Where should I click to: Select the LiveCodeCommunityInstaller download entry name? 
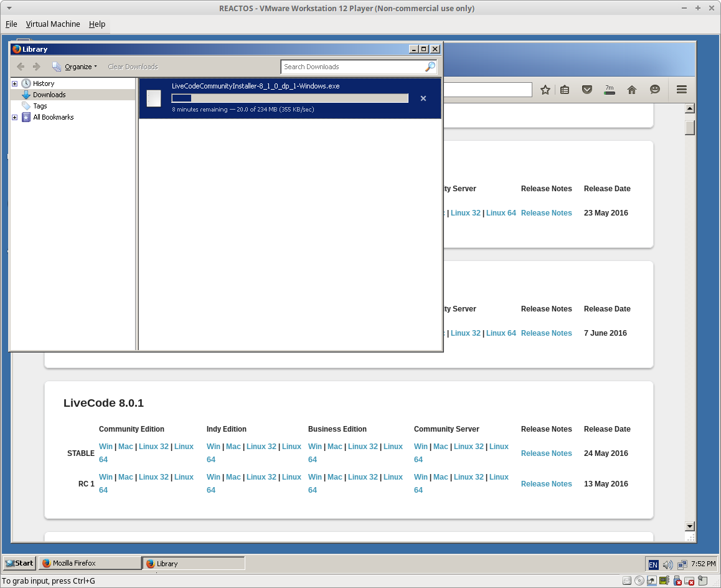256,86
